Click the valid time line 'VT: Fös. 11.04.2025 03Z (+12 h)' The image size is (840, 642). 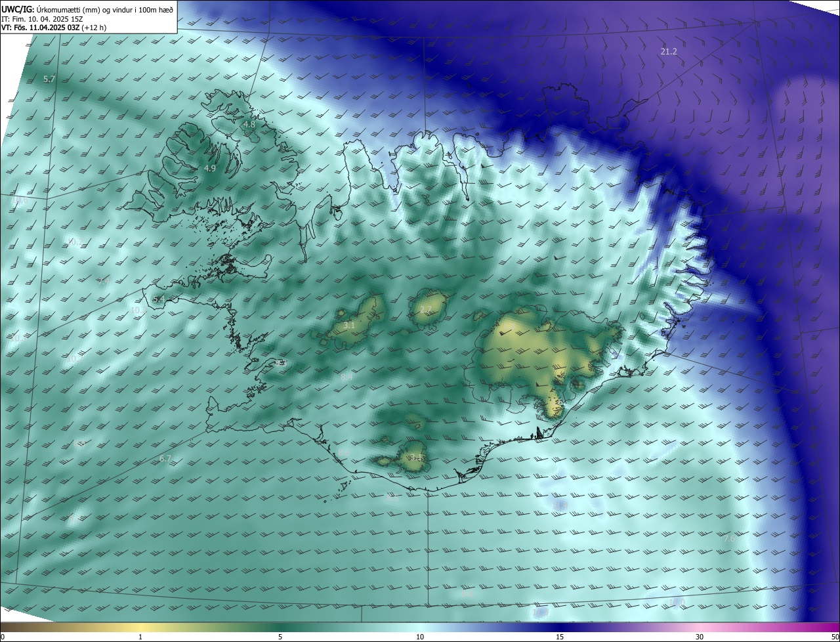pyautogui.click(x=54, y=28)
